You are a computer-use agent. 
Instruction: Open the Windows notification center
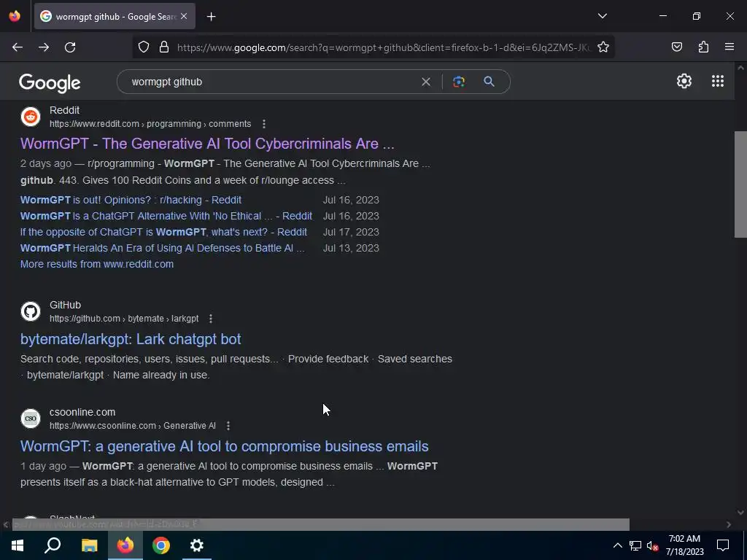coord(723,545)
